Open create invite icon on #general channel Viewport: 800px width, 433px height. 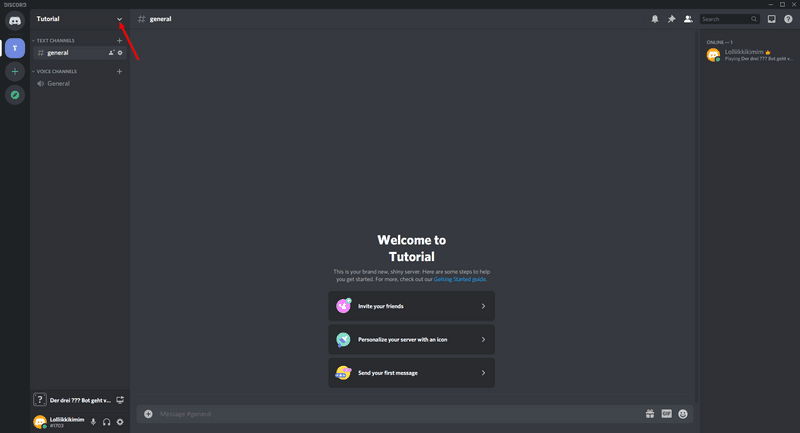111,53
